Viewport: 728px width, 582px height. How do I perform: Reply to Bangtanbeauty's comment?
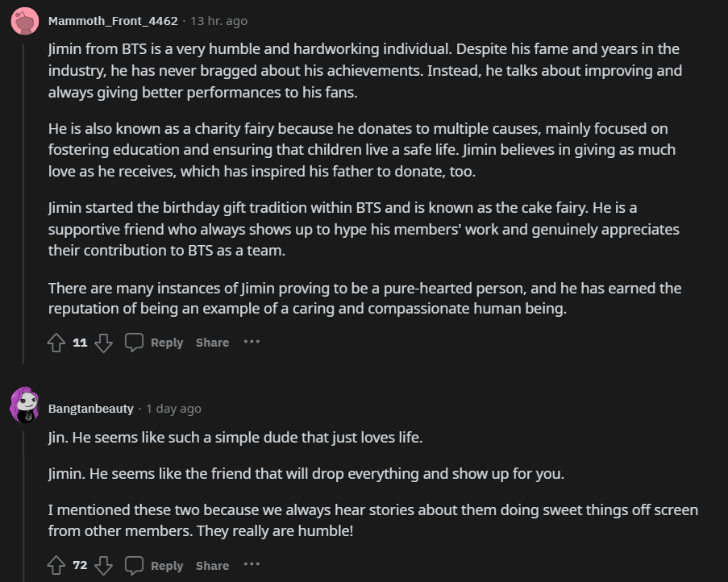166,566
